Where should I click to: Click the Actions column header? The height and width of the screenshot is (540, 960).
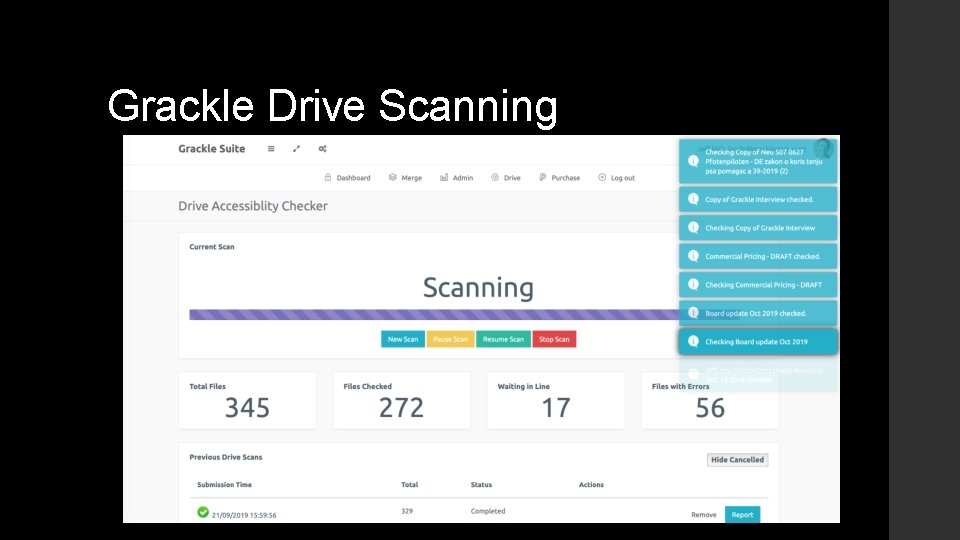point(591,485)
